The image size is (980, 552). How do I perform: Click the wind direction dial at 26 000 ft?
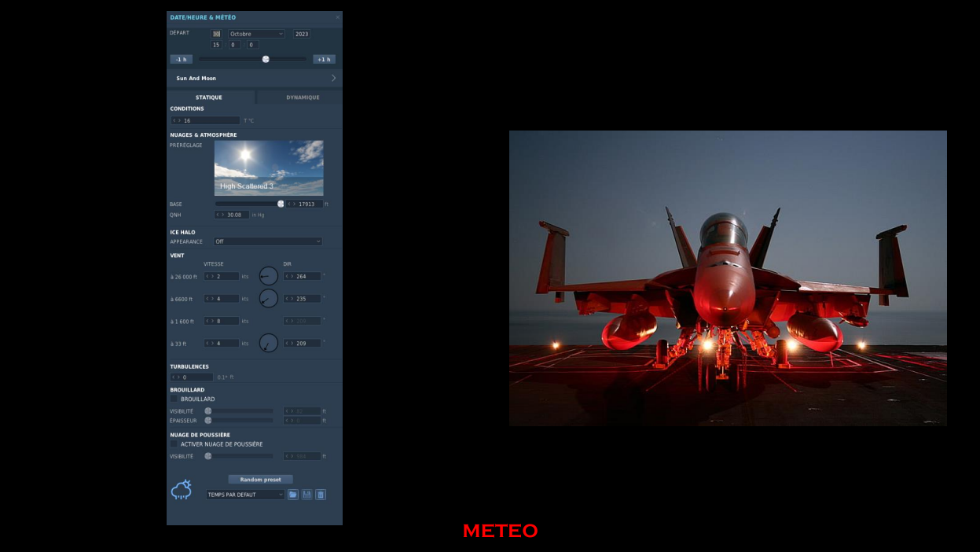click(x=269, y=276)
